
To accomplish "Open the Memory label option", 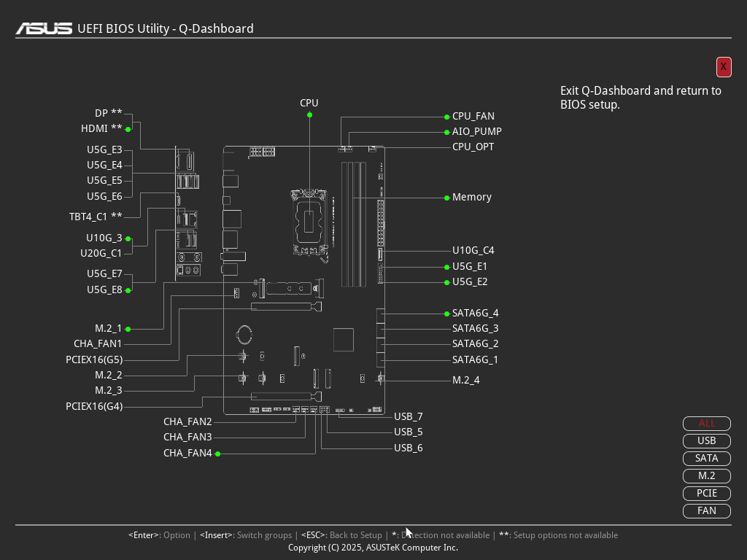I will point(472,197).
